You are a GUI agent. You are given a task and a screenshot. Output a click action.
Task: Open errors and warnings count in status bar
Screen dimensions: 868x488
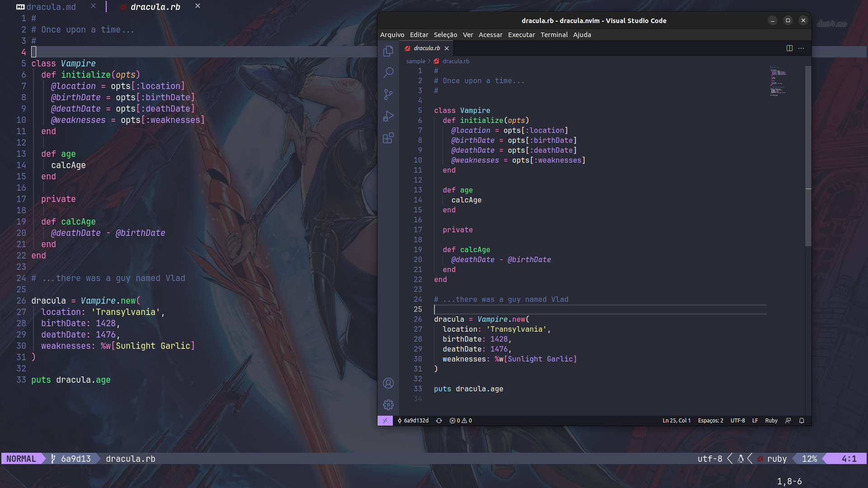coord(461,421)
